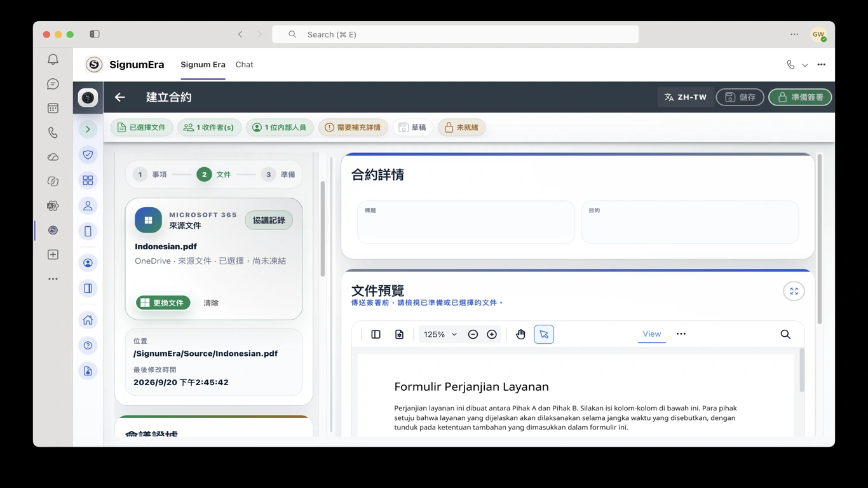Click the zoom out minus icon
This screenshot has height=488, width=868.
[x=473, y=334]
